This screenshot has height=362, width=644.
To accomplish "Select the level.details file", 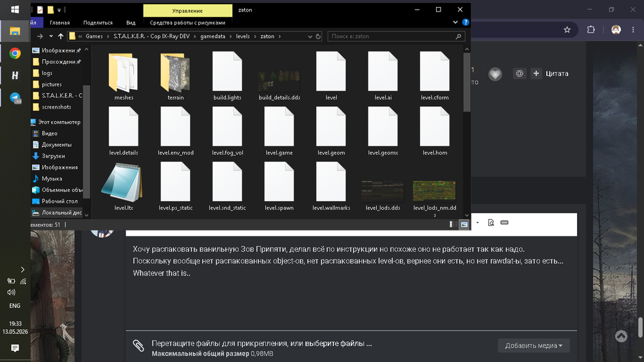I will tap(124, 131).
